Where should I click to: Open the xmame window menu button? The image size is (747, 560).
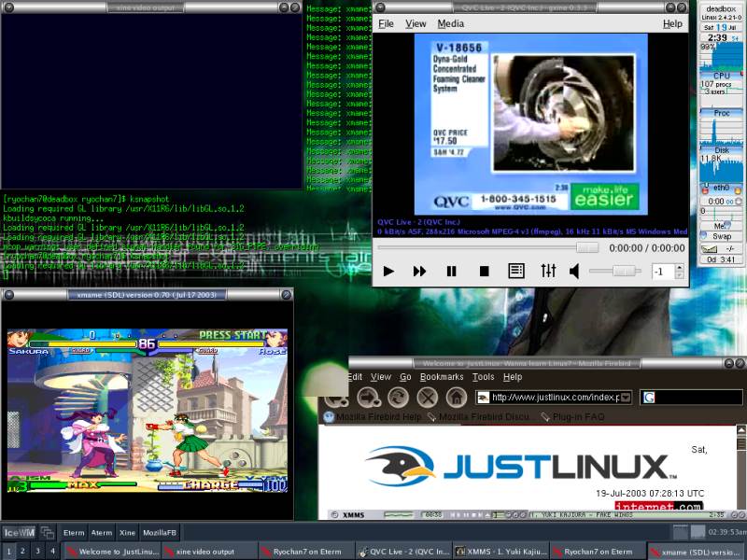tap(8, 295)
